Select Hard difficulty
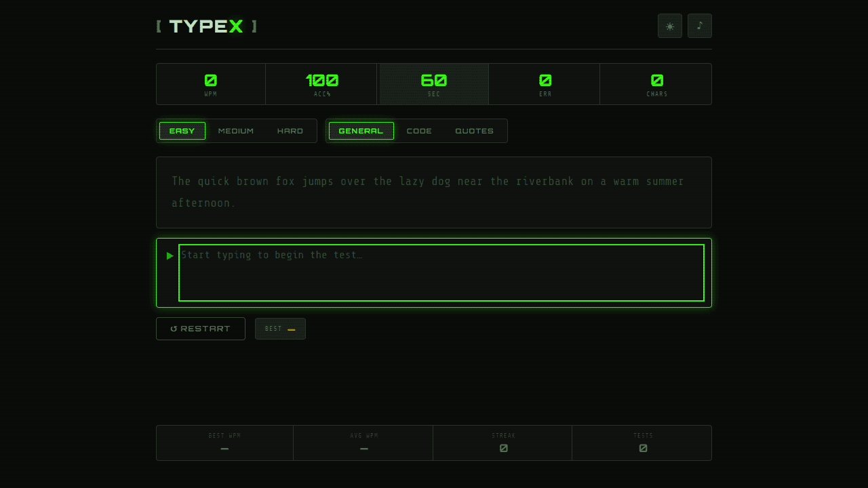The height and width of the screenshot is (488, 868). click(290, 131)
